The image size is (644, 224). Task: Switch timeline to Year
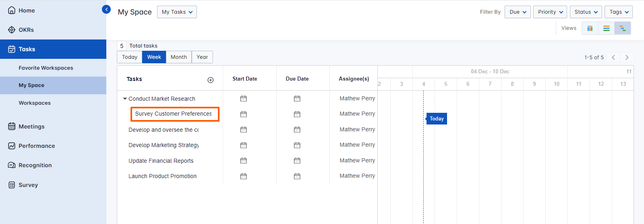click(202, 57)
